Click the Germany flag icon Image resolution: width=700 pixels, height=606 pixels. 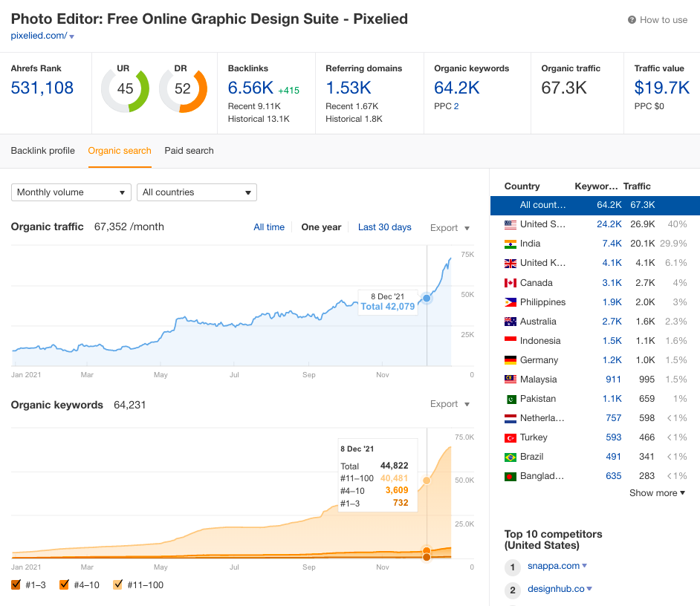point(511,360)
